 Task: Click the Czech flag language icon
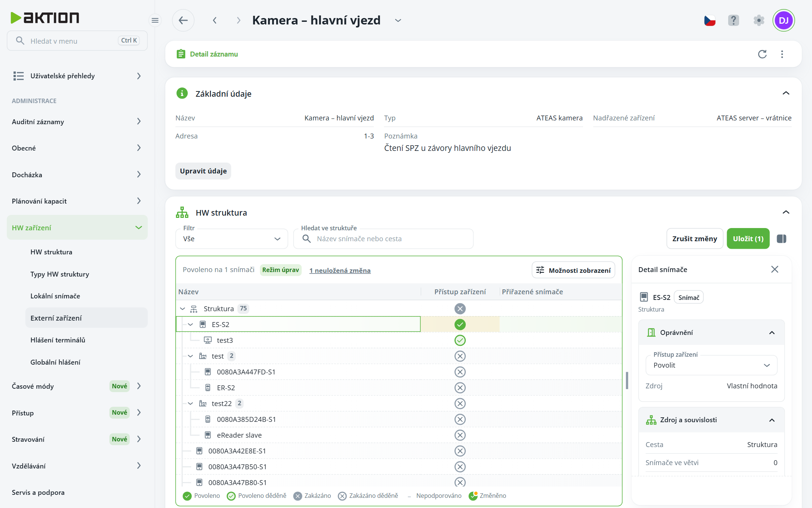[x=710, y=20]
